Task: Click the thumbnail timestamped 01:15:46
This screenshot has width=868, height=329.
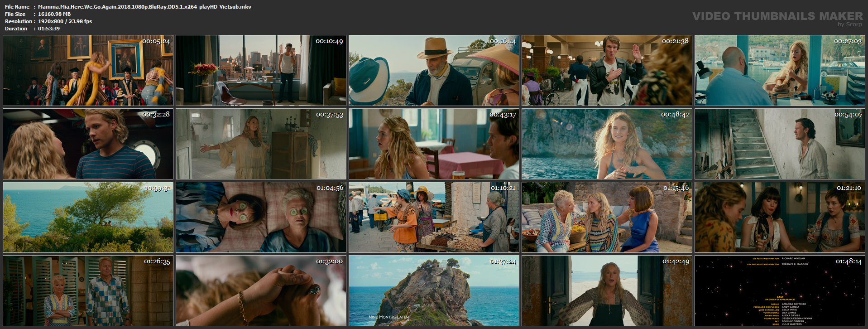Action: coord(607,218)
